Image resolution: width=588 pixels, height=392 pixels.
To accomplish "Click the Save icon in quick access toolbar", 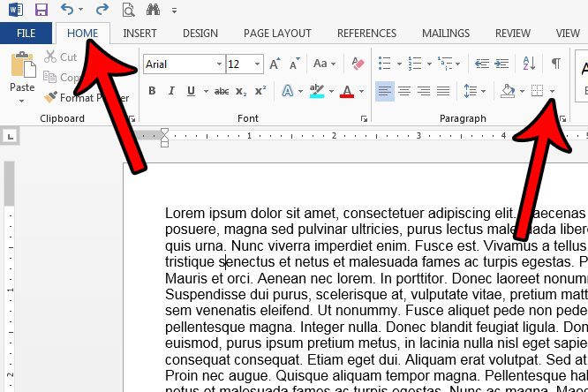I will coord(41,11).
